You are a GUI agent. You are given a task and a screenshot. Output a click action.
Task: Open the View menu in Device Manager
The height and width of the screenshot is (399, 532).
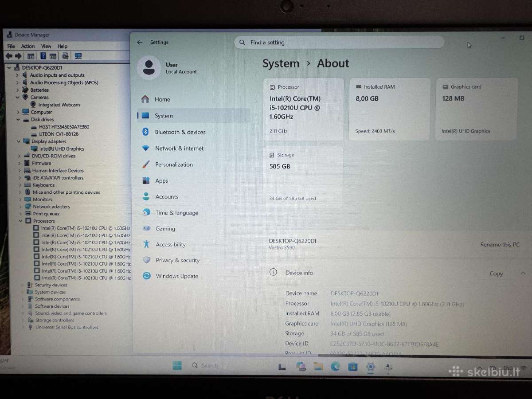pyautogui.click(x=46, y=46)
